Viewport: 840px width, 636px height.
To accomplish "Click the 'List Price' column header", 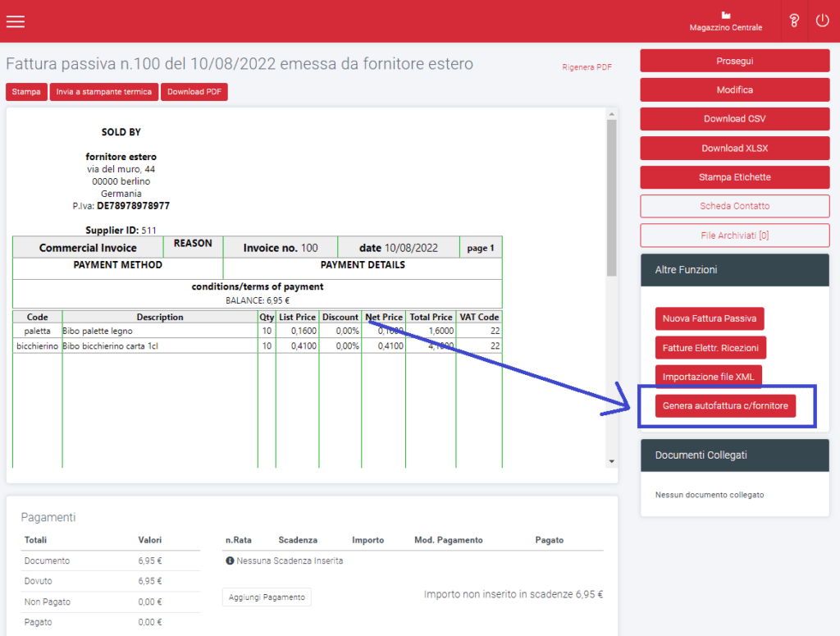I will click(297, 318).
